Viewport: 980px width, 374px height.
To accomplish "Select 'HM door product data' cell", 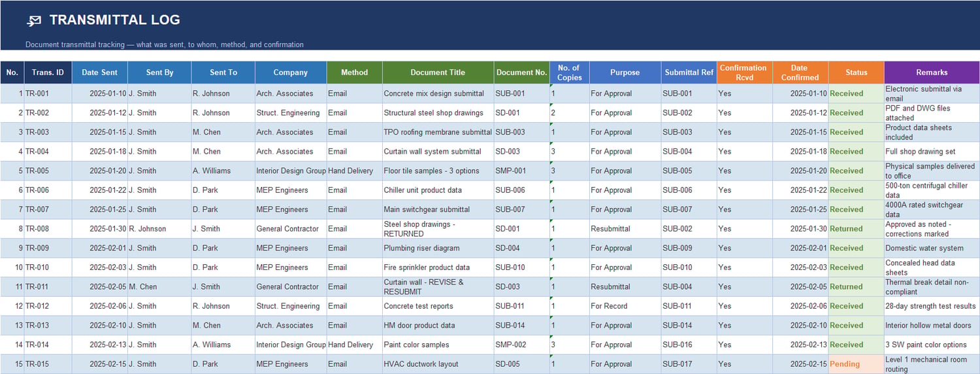I will click(x=438, y=326).
